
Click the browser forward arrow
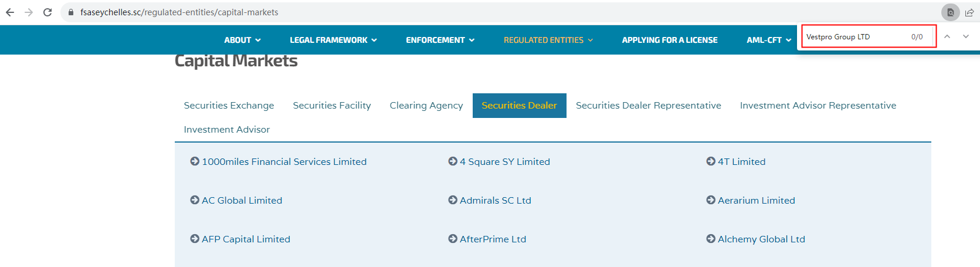click(29, 12)
